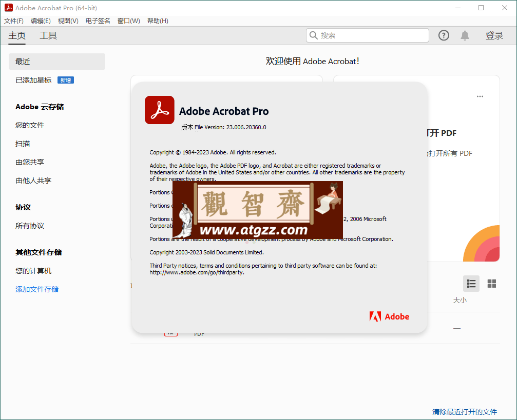
Task: Switch to the 主页 tab
Action: coord(17,35)
